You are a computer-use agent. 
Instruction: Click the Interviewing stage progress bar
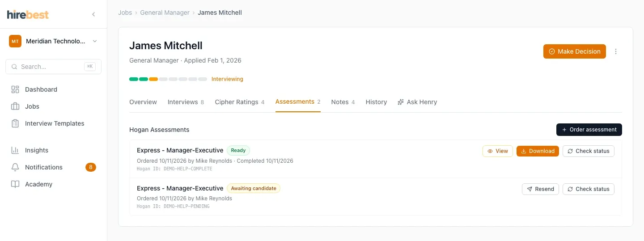(168, 79)
